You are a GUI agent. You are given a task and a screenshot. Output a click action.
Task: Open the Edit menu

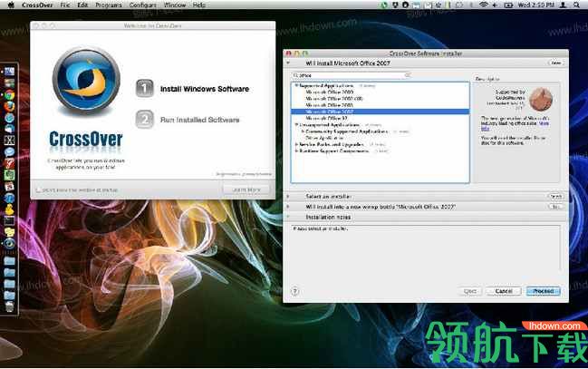[82, 5]
